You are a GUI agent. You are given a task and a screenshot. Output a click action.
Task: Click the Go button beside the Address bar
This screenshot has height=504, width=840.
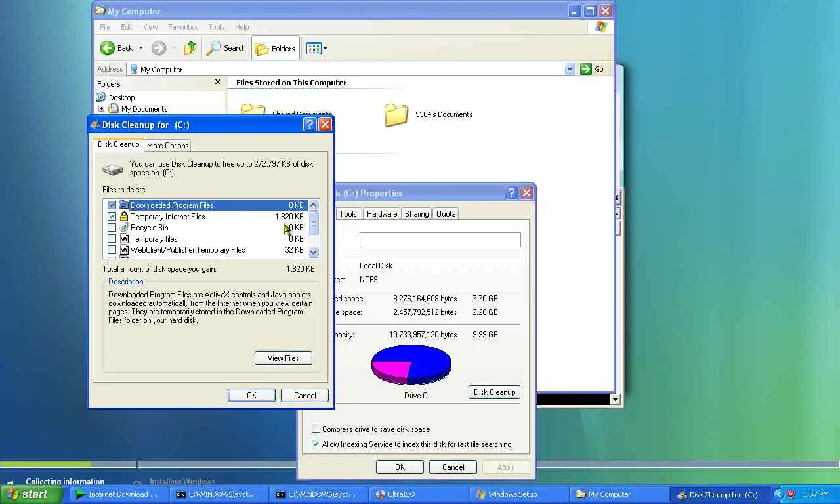coord(592,69)
